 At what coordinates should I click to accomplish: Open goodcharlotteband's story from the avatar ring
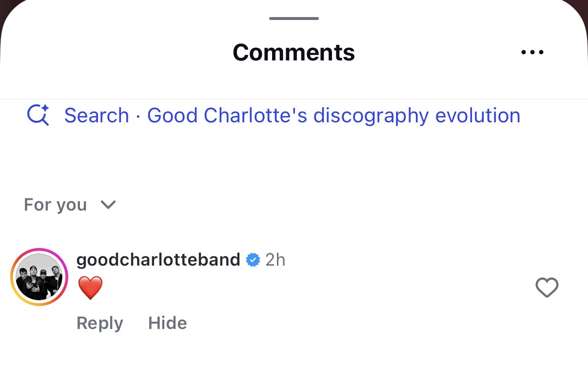coord(39,277)
